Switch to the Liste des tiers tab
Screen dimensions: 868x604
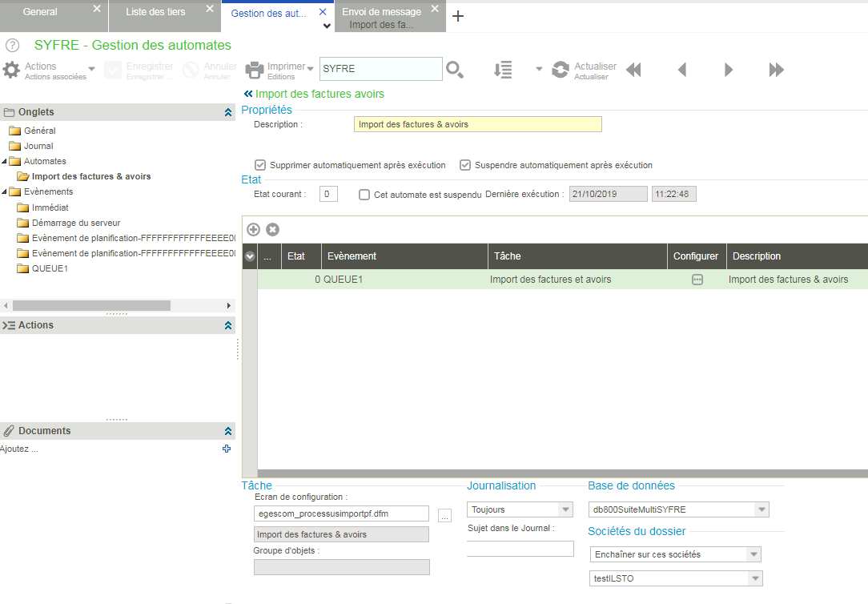pyautogui.click(x=155, y=12)
